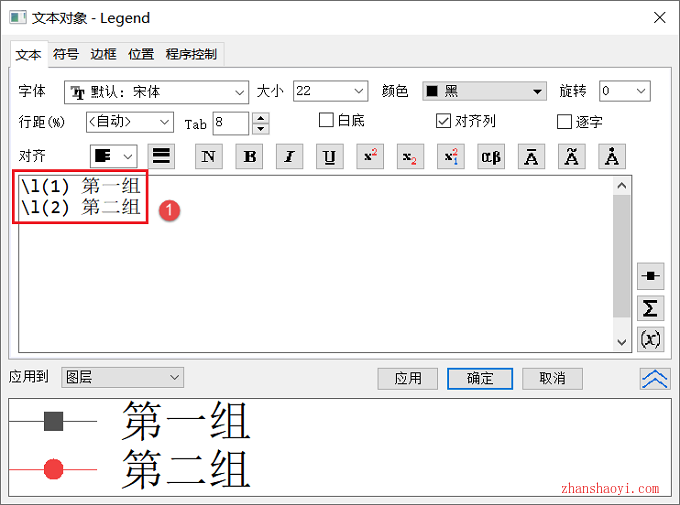
Task: Open the Sigma symbol map button
Action: pos(651,308)
